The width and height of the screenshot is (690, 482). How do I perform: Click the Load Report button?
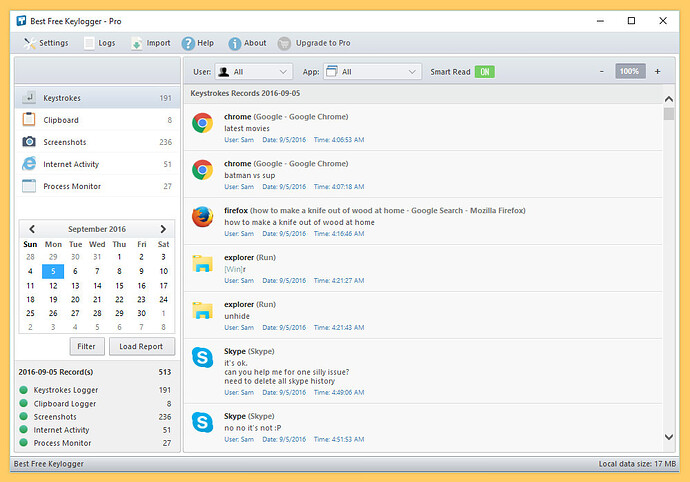[141, 347]
